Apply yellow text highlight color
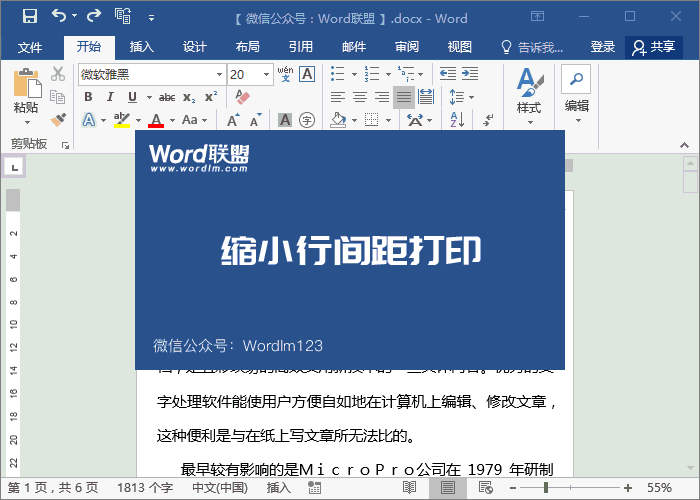The height and width of the screenshot is (500, 700). [x=121, y=120]
